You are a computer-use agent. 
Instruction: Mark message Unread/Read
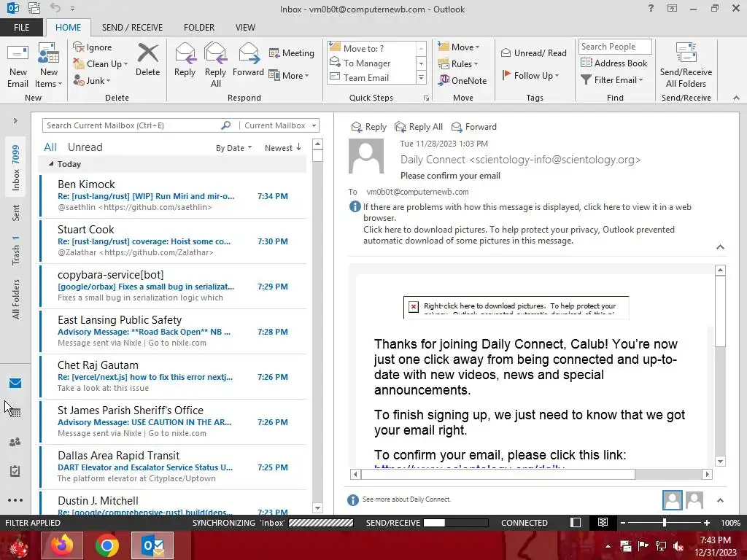tap(533, 52)
